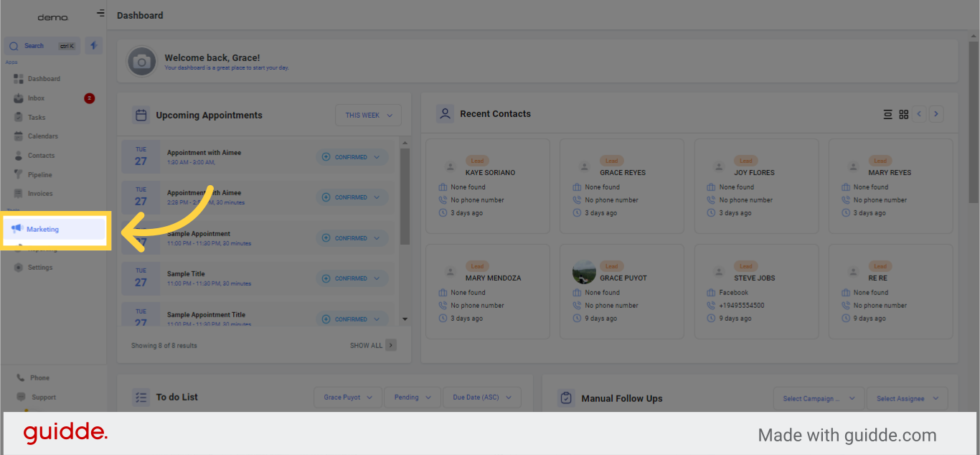
Task: Go to next page of Recent Contacts
Action: (x=936, y=114)
